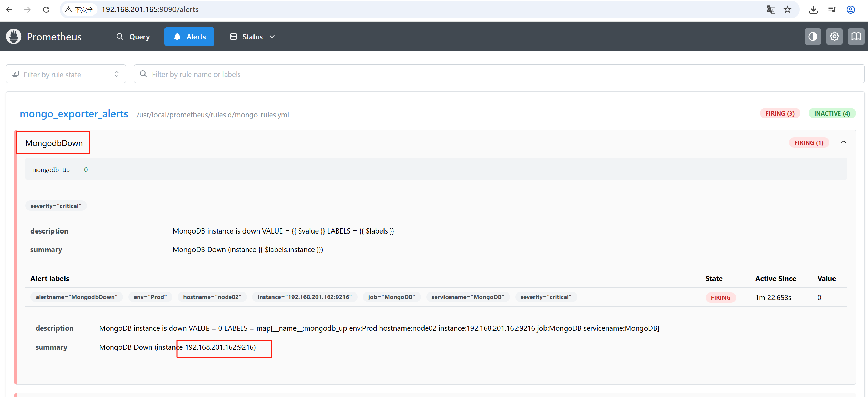This screenshot has width=868, height=397.
Task: Toggle the light/dark theme icon
Action: point(812,37)
